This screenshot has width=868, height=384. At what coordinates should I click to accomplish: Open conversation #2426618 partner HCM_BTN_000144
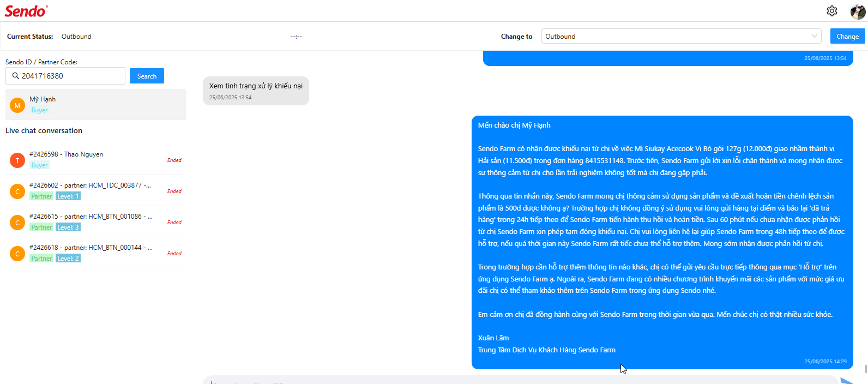click(95, 253)
